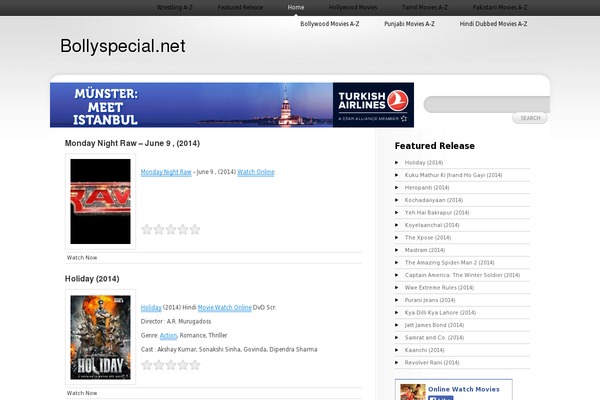Screen dimensions: 600x400
Task: Rate Holiday five stars
Action: tap(195, 365)
